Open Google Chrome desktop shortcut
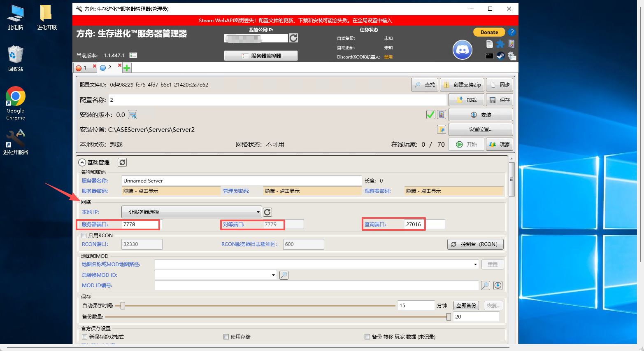 point(16,103)
